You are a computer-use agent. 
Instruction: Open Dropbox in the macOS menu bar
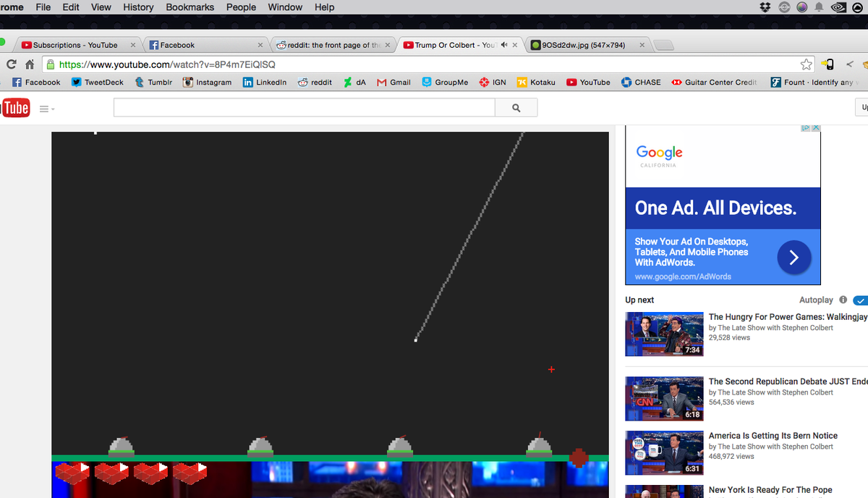click(x=766, y=7)
